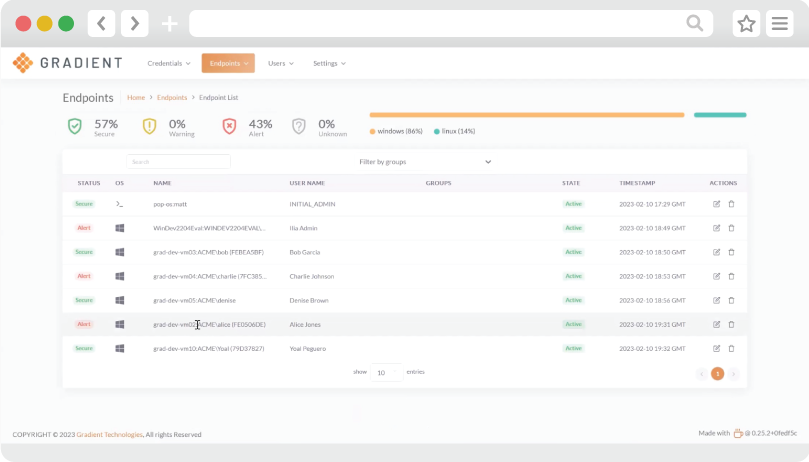
Task: Click the coffee cup icon in footer
Action: [x=738, y=433]
